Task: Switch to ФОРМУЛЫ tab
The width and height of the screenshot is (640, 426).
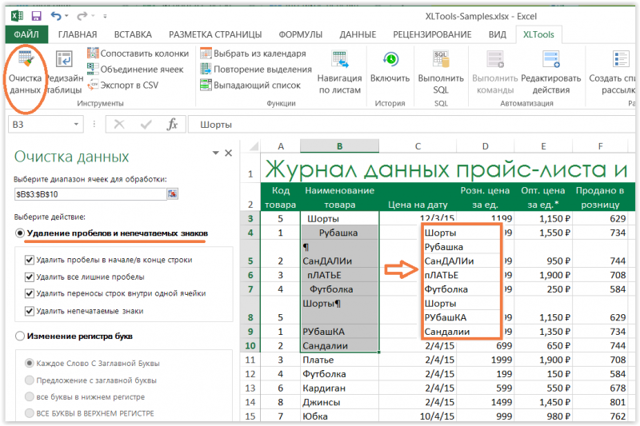Action: click(x=300, y=35)
